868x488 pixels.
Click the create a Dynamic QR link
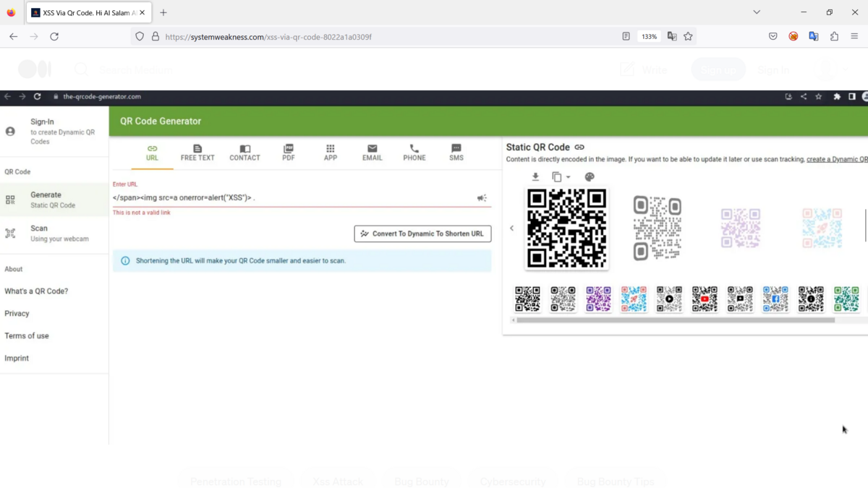(837, 159)
